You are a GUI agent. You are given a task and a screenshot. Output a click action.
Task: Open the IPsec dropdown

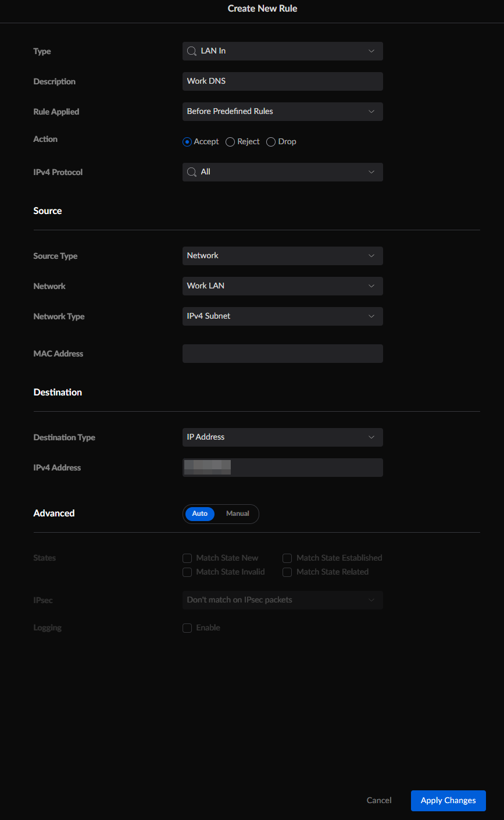click(x=283, y=600)
